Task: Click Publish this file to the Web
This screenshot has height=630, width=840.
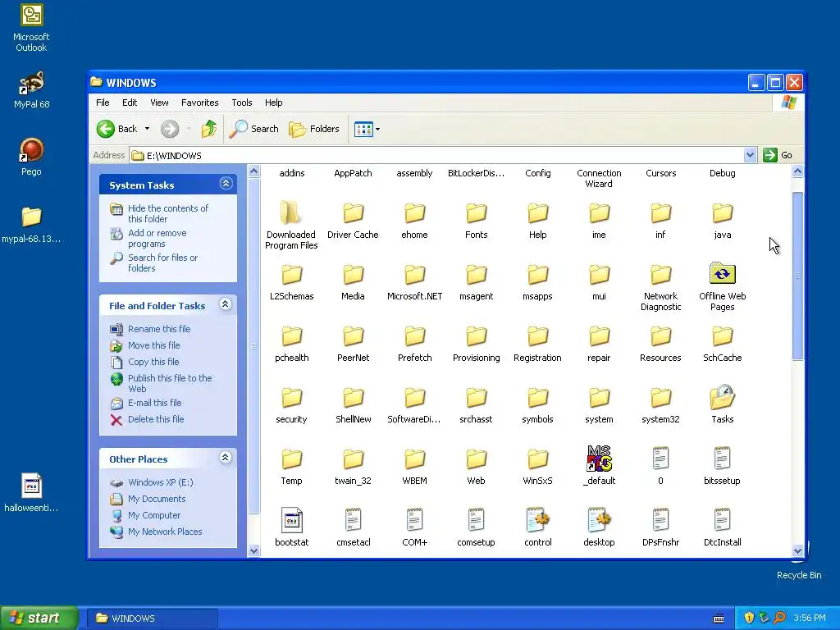Action: 170,383
